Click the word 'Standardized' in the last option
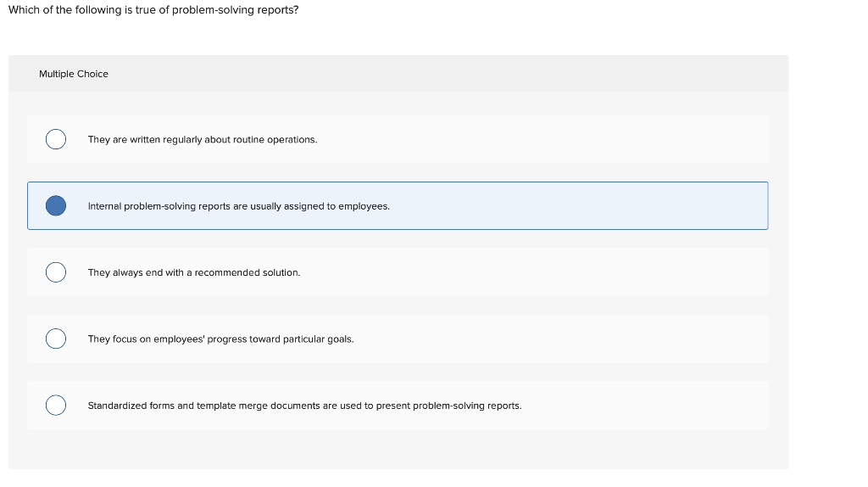The image size is (868, 487). click(117, 406)
